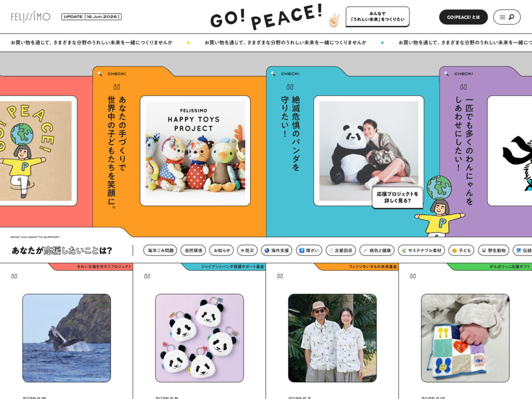Click the face icon in 子ども tag
The height and width of the screenshot is (399, 532).
coord(454,251)
